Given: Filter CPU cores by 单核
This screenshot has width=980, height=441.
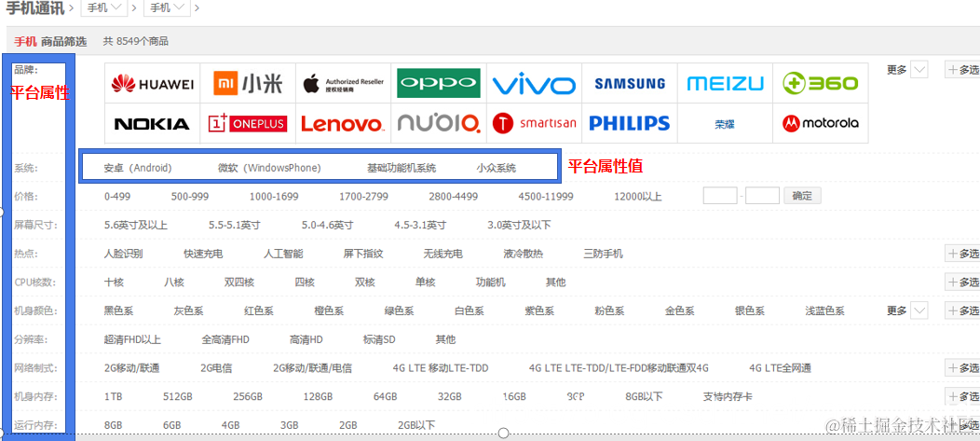Looking at the screenshot, I should pos(425,283).
